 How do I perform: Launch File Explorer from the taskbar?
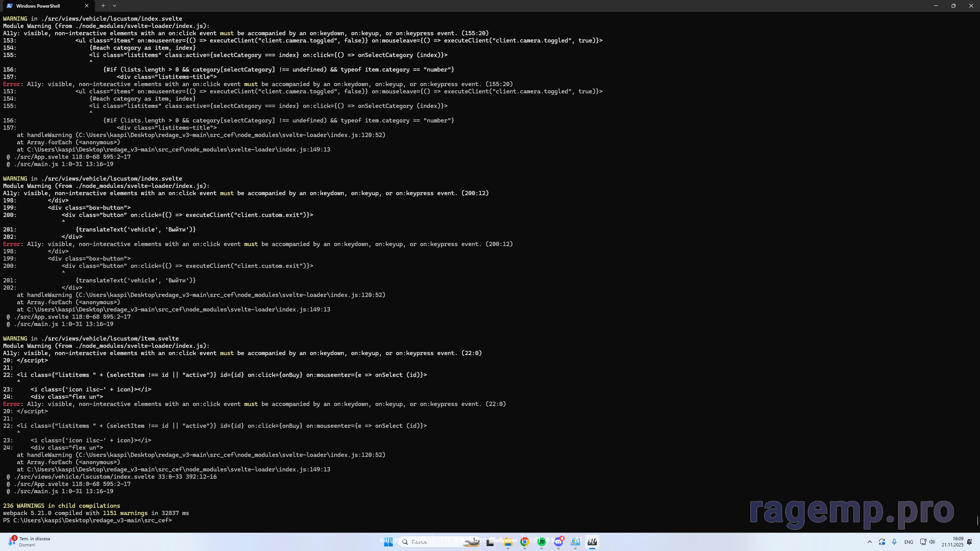508,542
